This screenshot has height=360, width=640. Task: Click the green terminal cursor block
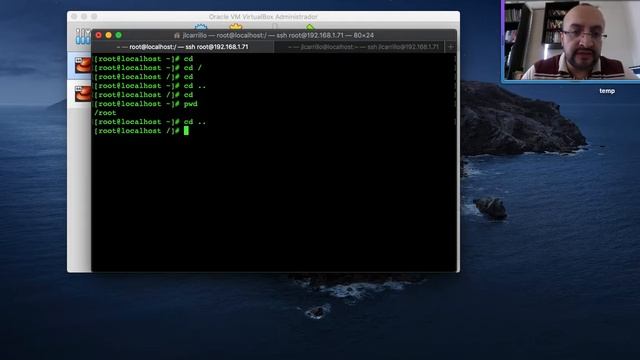pos(186,131)
